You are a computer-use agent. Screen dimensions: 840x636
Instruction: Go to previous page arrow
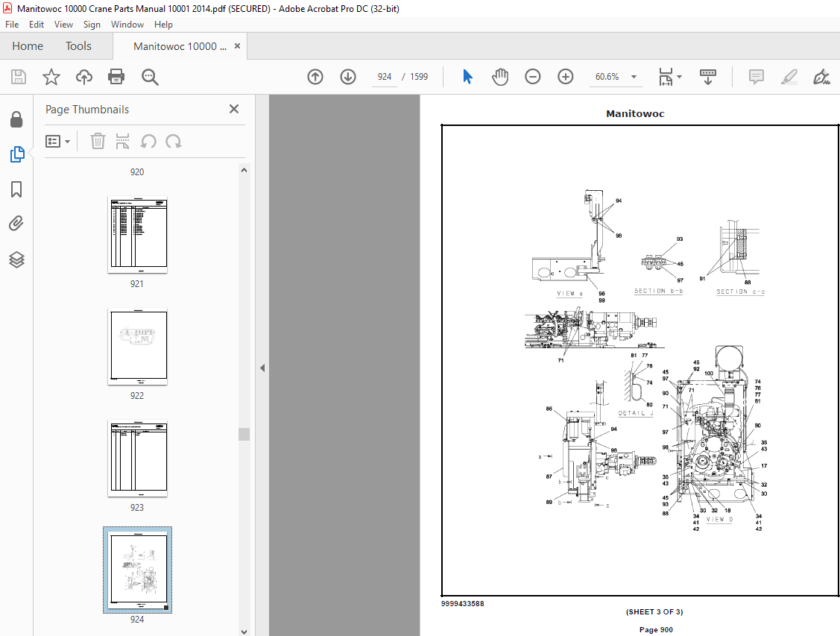[x=315, y=77]
